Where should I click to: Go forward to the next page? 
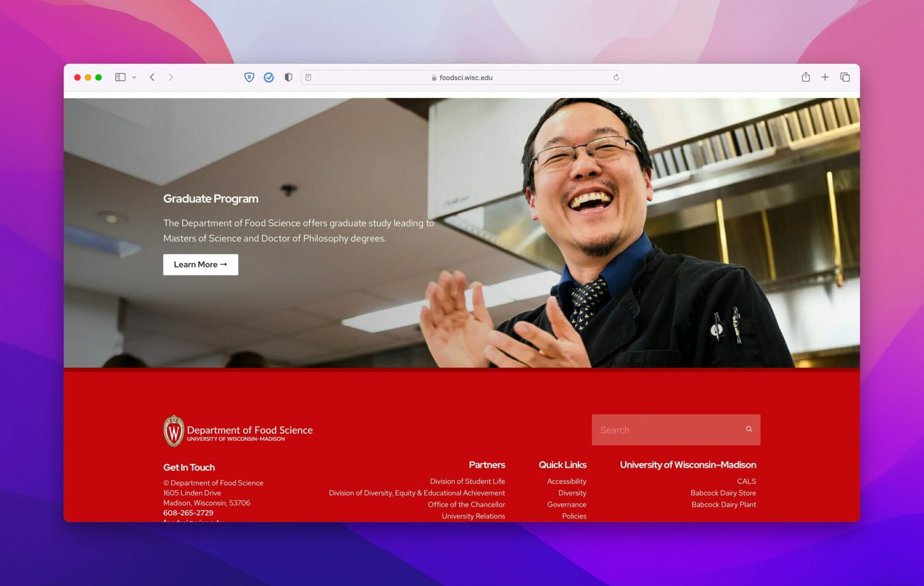[x=171, y=77]
